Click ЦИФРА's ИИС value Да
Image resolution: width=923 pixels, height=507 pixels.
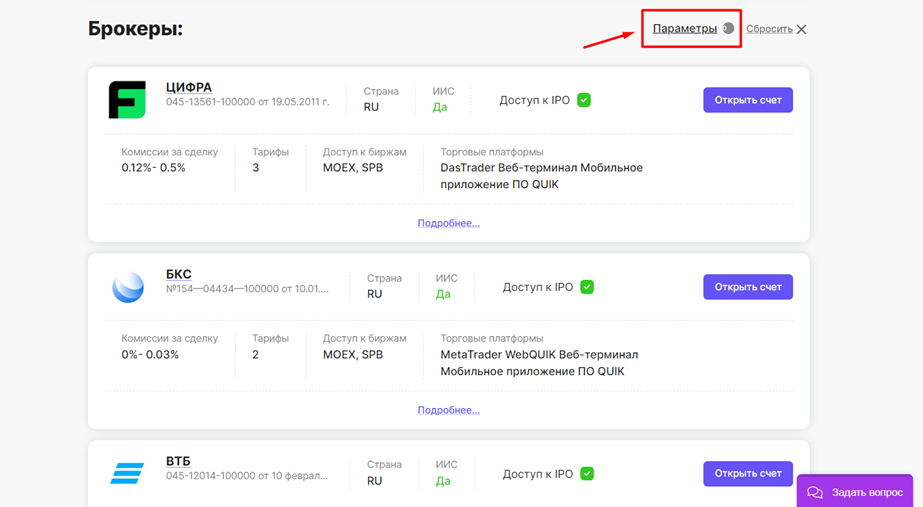point(440,107)
